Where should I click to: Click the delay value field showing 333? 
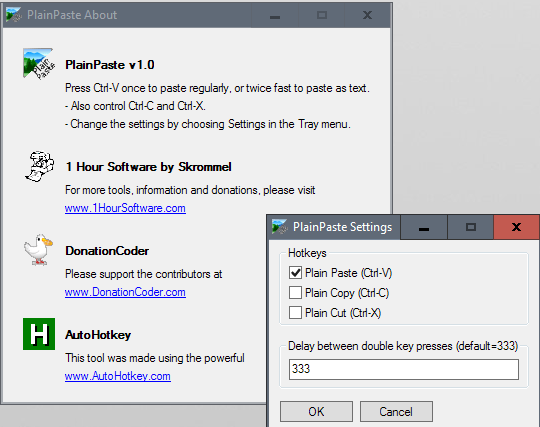click(x=404, y=369)
